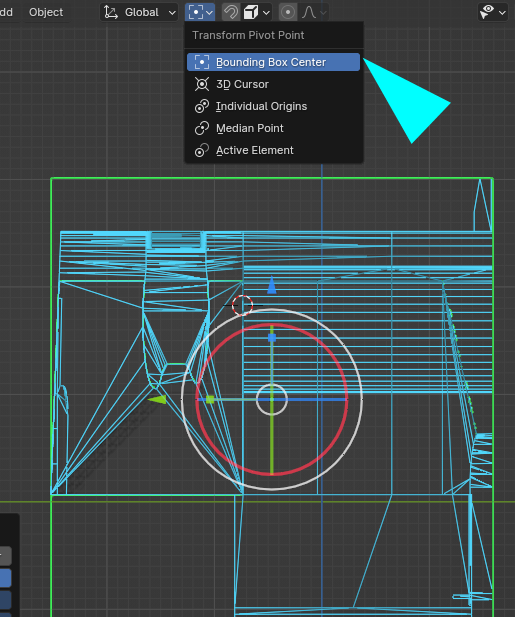The height and width of the screenshot is (617, 515).
Task: Expand the snapping options chevron
Action: (x=266, y=13)
